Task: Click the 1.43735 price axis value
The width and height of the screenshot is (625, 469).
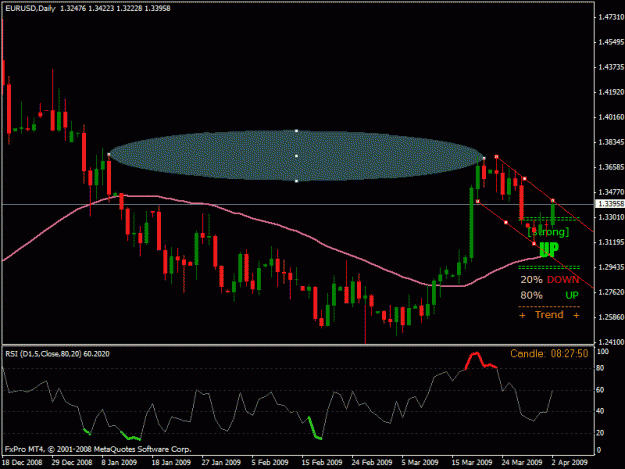Action: 611,67
